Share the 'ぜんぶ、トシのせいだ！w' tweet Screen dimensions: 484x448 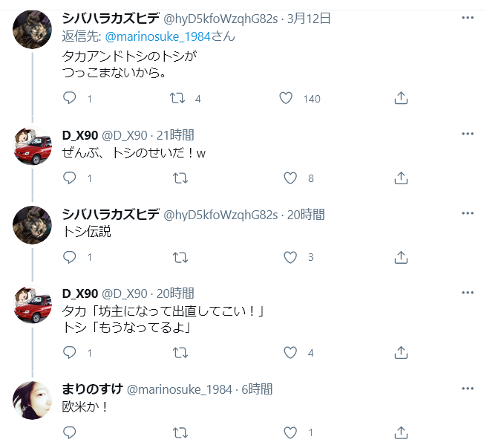401,178
